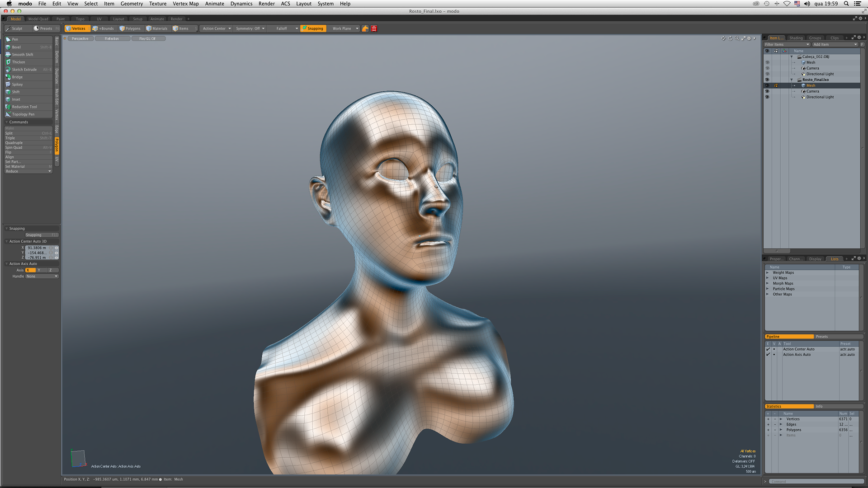Open the Geometry menu
Screen dimensions: 868x488
(131, 4)
